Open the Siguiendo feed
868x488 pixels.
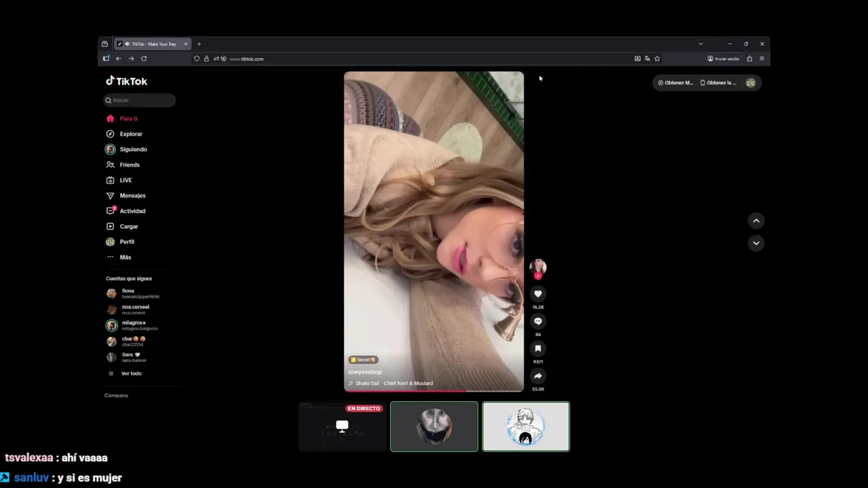pyautogui.click(x=133, y=149)
